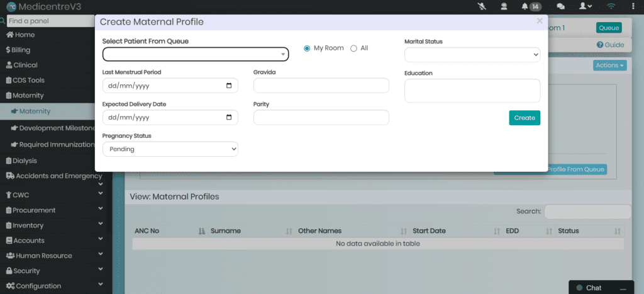This screenshot has width=644, height=294.
Task: Expand the Configuration section chevron
Action: click(x=101, y=285)
